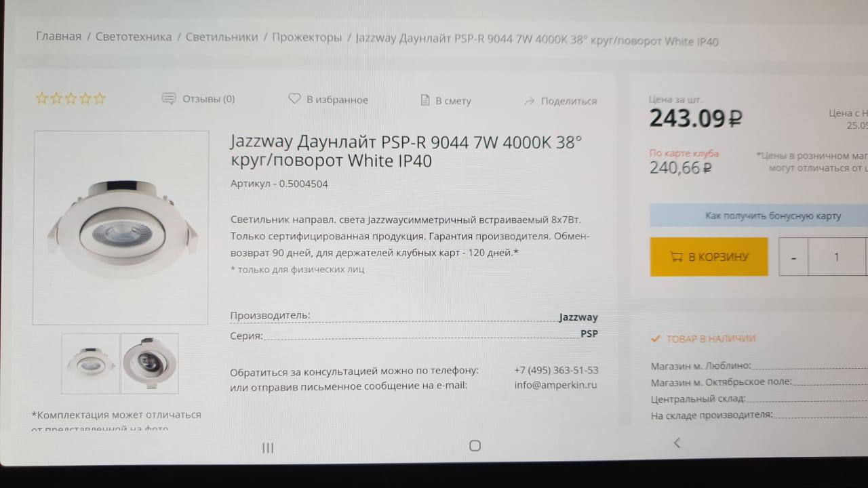Image resolution: width=868 pixels, height=488 pixels.
Task: Tap the Android home button icon
Action: click(475, 445)
